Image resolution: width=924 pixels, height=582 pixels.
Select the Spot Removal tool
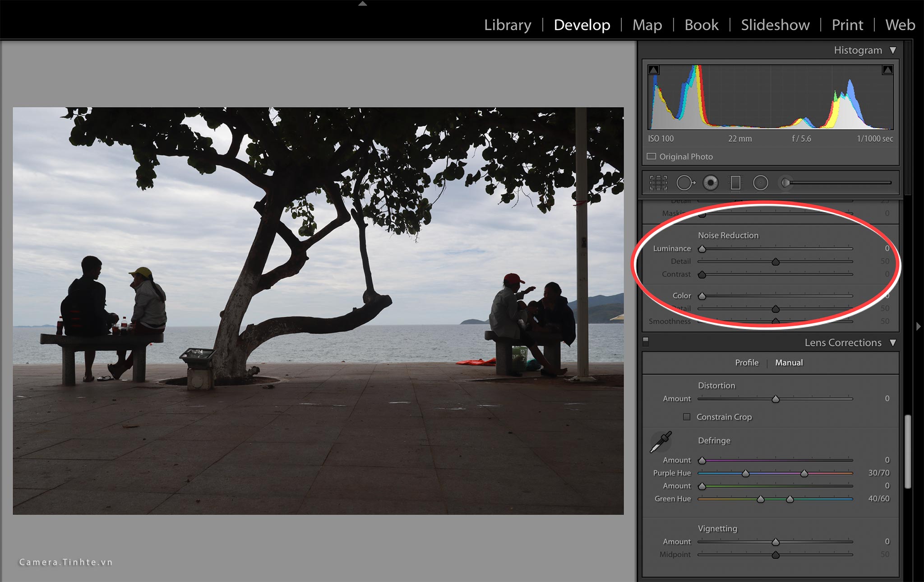[685, 183]
